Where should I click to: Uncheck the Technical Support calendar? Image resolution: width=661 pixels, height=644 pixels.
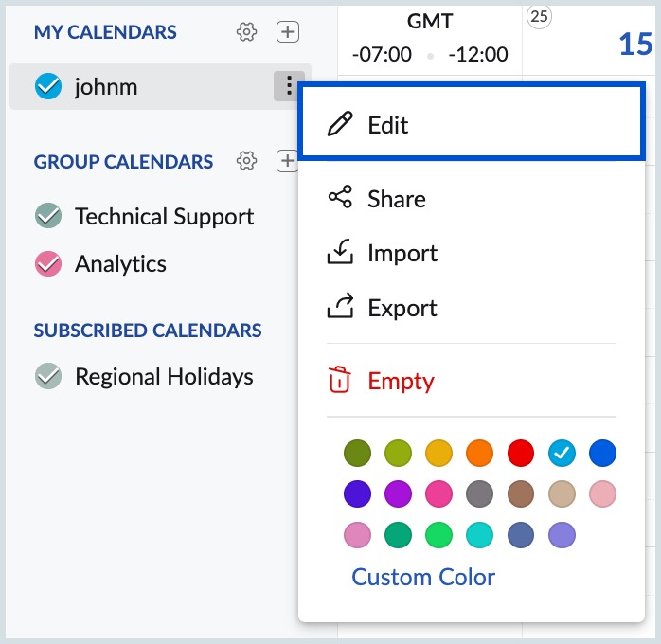[x=47, y=217]
